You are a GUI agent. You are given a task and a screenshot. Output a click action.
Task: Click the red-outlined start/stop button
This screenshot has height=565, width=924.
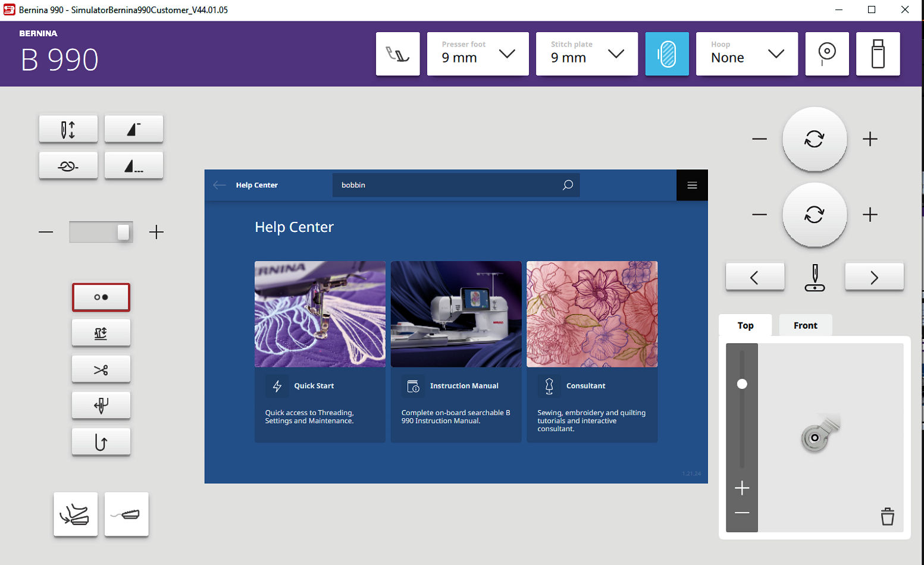coord(101,297)
